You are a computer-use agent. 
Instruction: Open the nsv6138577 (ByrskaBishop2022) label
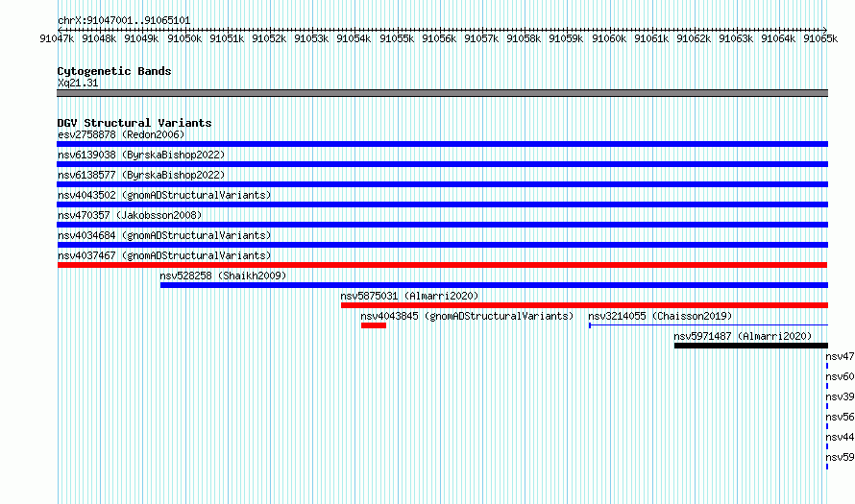point(141,175)
